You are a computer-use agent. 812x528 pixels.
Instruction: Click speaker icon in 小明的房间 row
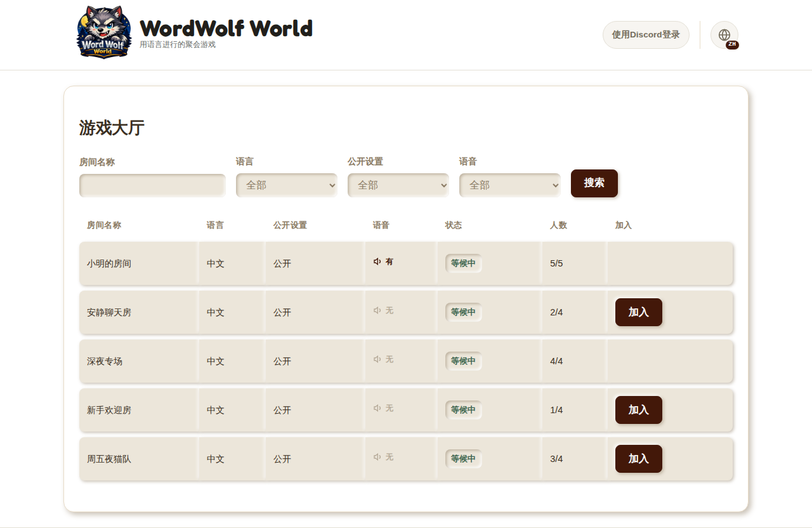tap(377, 261)
